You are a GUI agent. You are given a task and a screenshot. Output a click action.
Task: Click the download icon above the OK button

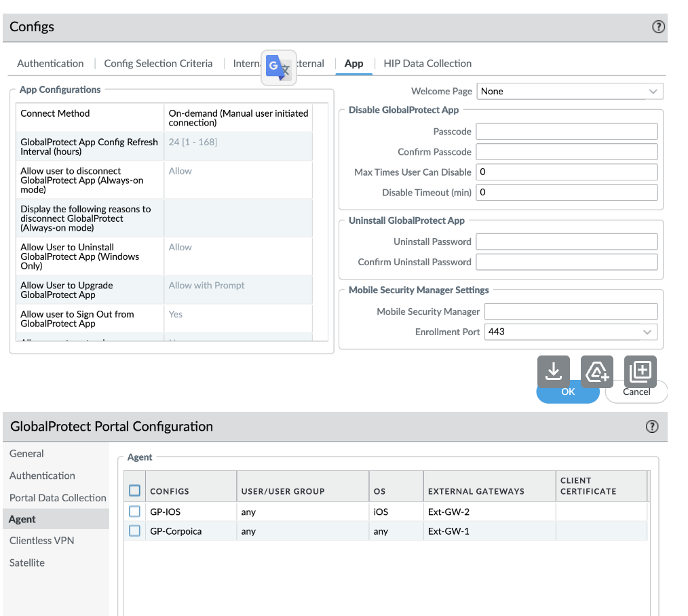click(554, 371)
